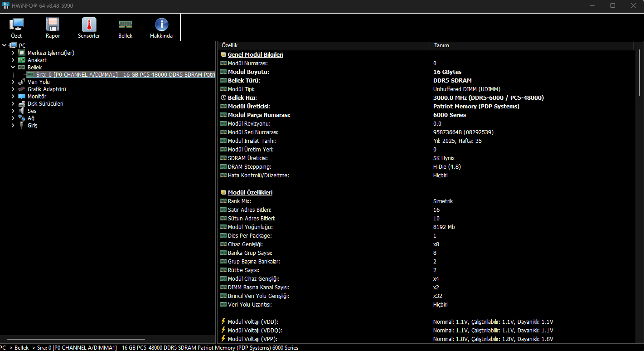644x351 pixels.
Task: Click the tree pane horizontal scrollbar
Action: pyautogui.click(x=76, y=339)
